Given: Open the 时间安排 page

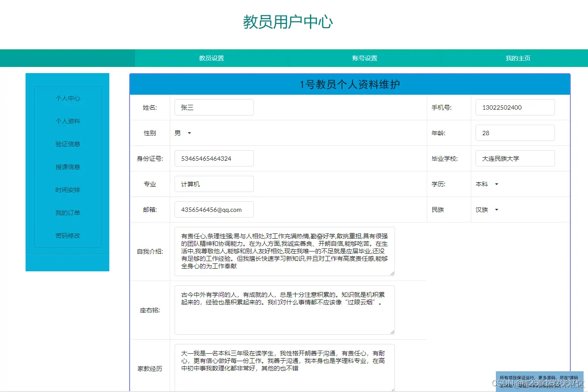Looking at the screenshot, I should [67, 190].
